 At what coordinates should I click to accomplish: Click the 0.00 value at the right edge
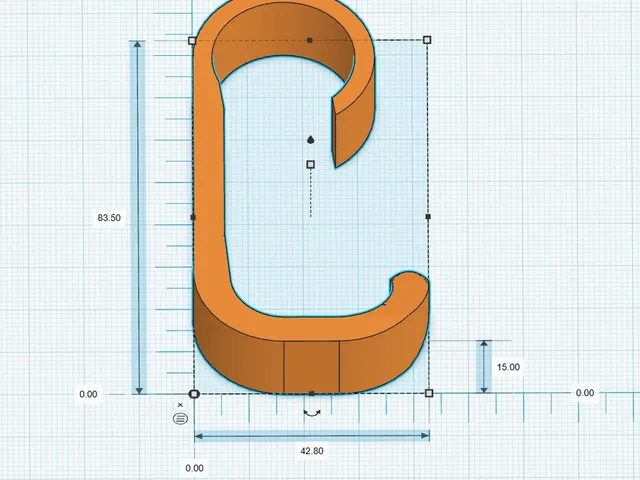585,393
